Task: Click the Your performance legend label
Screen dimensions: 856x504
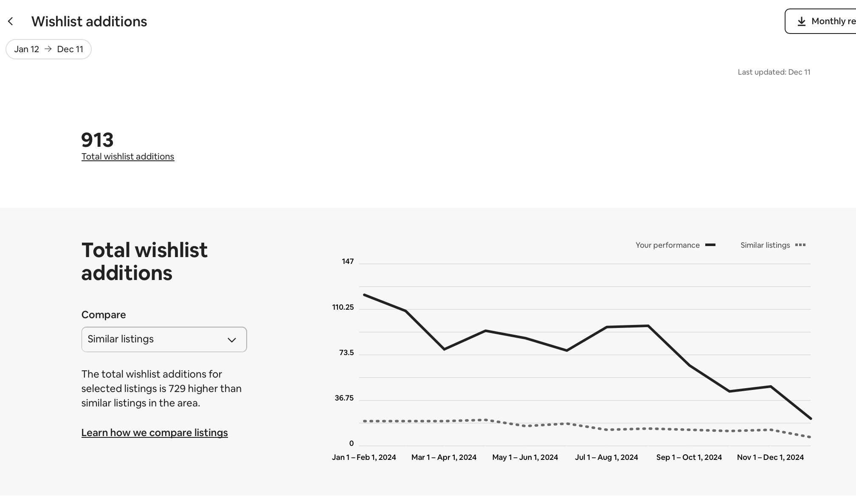Action: point(667,245)
